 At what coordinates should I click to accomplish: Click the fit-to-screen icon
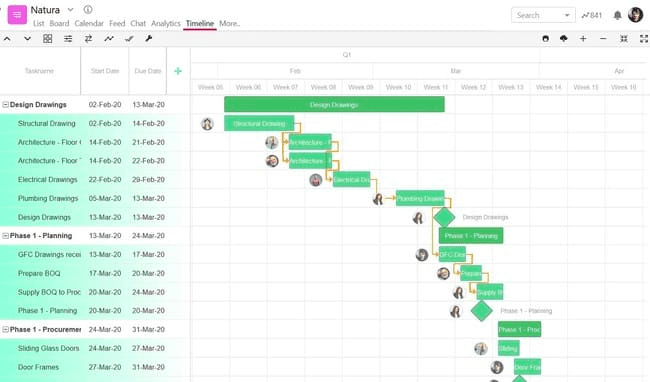click(x=623, y=39)
